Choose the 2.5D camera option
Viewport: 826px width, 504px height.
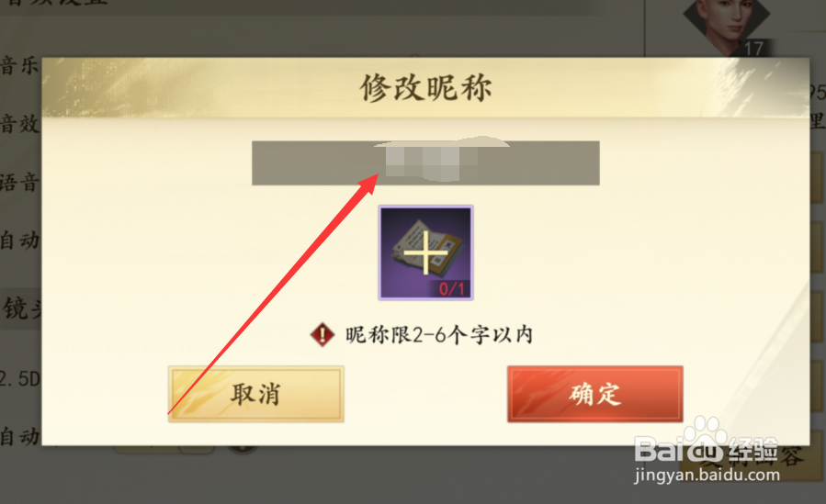pos(20,379)
